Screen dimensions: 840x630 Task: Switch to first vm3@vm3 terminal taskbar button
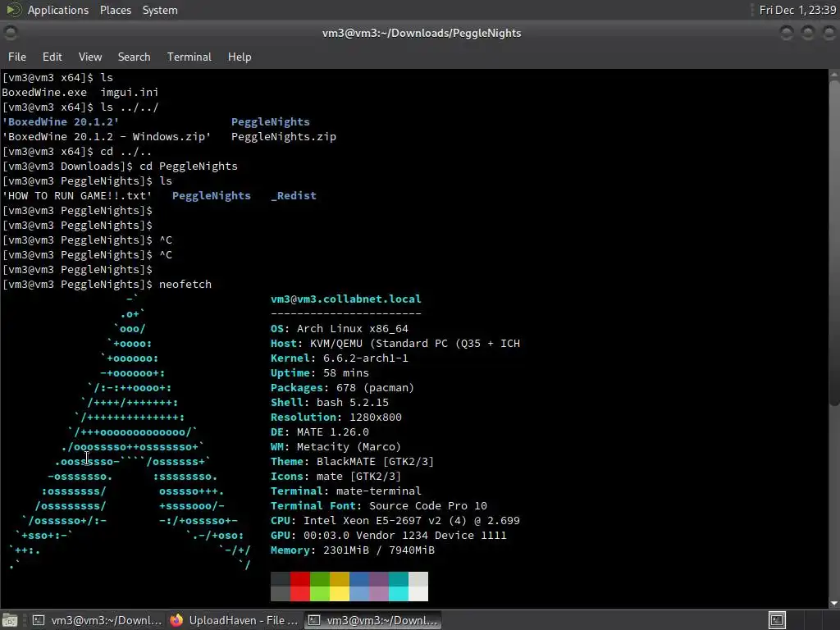point(97,620)
